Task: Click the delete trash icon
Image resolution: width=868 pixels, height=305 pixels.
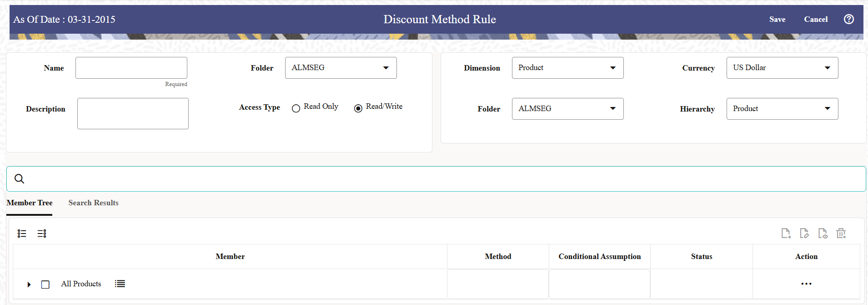Action: tap(841, 234)
